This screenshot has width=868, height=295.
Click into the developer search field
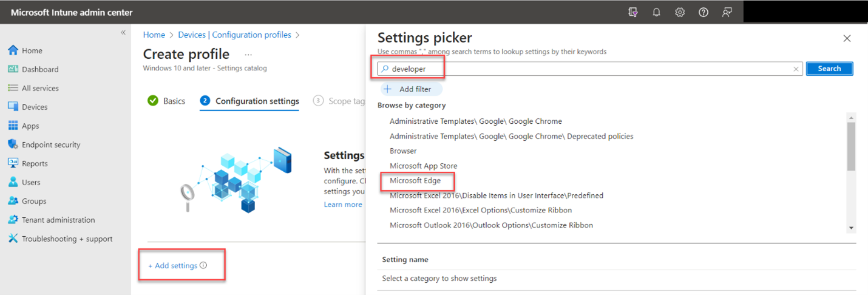click(x=590, y=69)
